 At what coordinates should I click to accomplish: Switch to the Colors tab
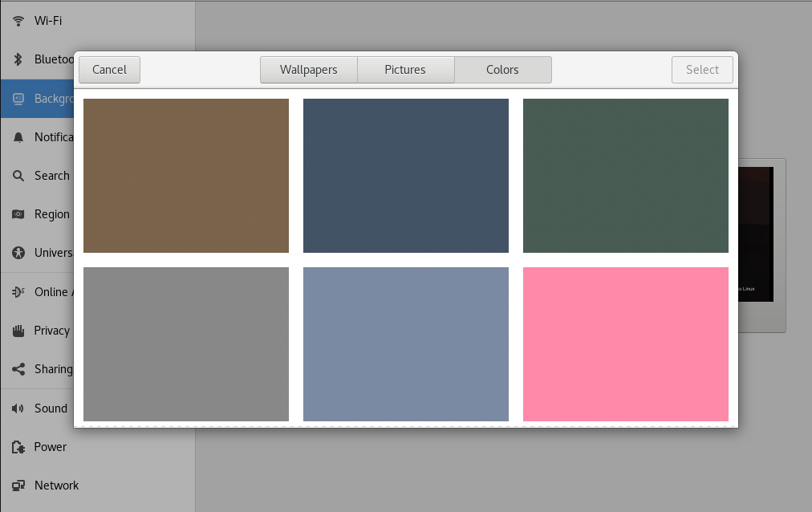(503, 70)
